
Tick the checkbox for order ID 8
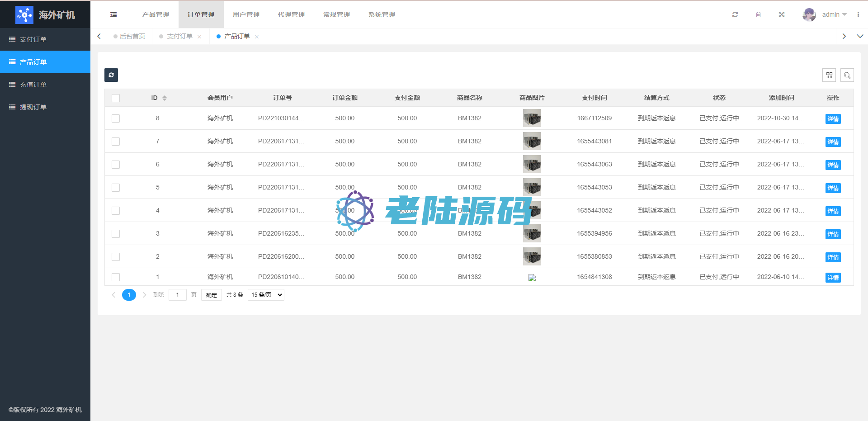click(116, 118)
